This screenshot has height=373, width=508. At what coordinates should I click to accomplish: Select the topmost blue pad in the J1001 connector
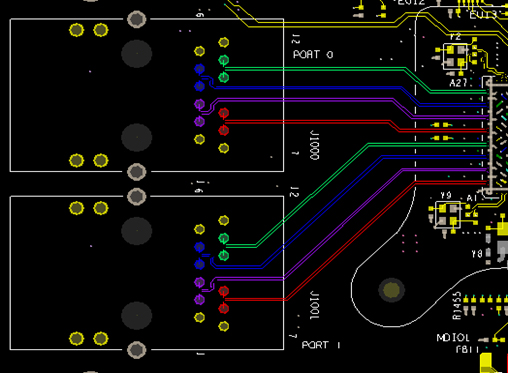point(199,247)
